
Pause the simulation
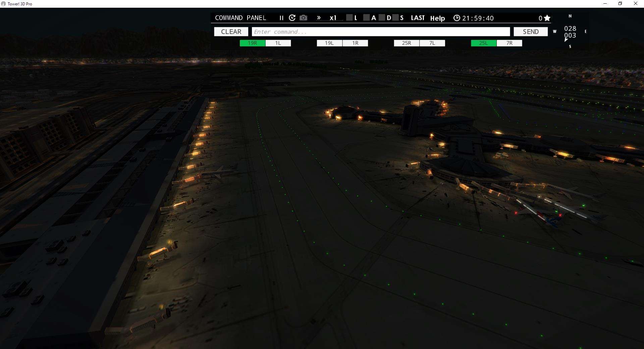coord(281,18)
